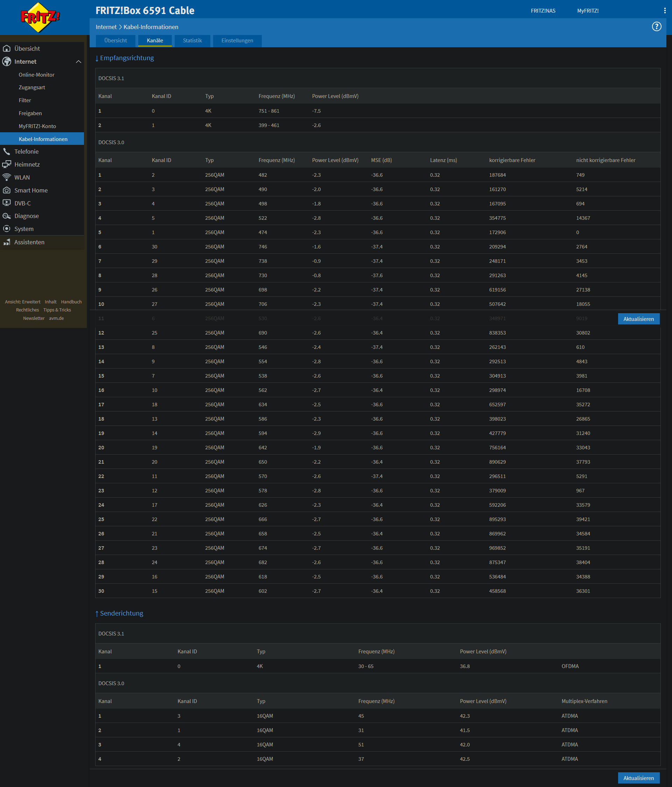This screenshot has width=672, height=787.
Task: Open the FRITZ!NAS link
Action: pos(543,10)
